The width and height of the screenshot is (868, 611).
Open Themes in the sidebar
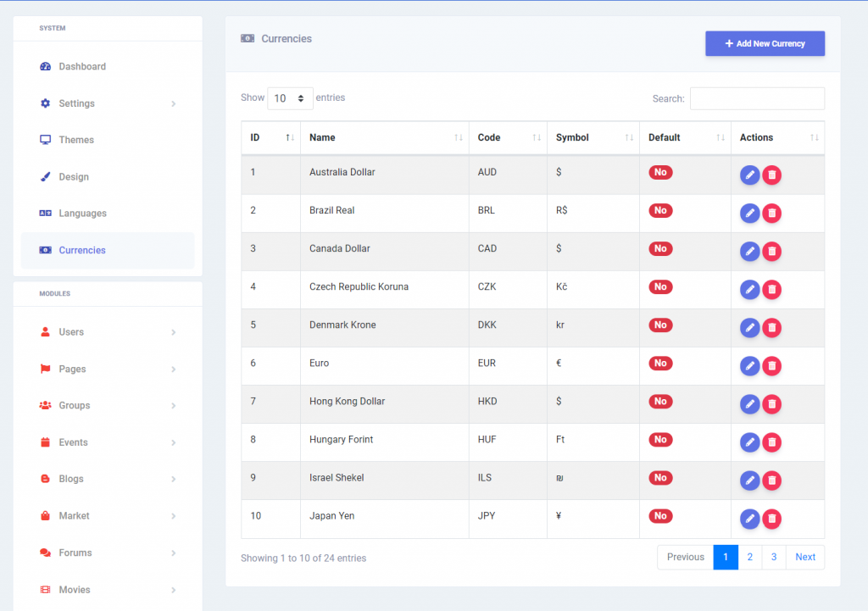pos(108,140)
